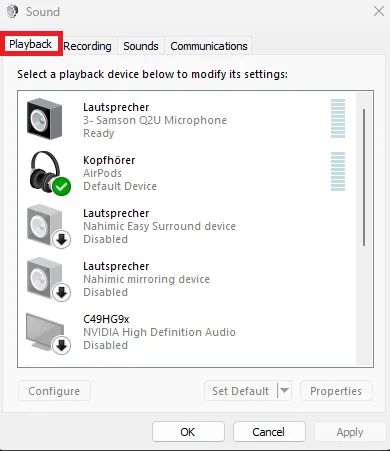390x451 pixels.
Task: Click the Set Default button
Action: point(241,391)
